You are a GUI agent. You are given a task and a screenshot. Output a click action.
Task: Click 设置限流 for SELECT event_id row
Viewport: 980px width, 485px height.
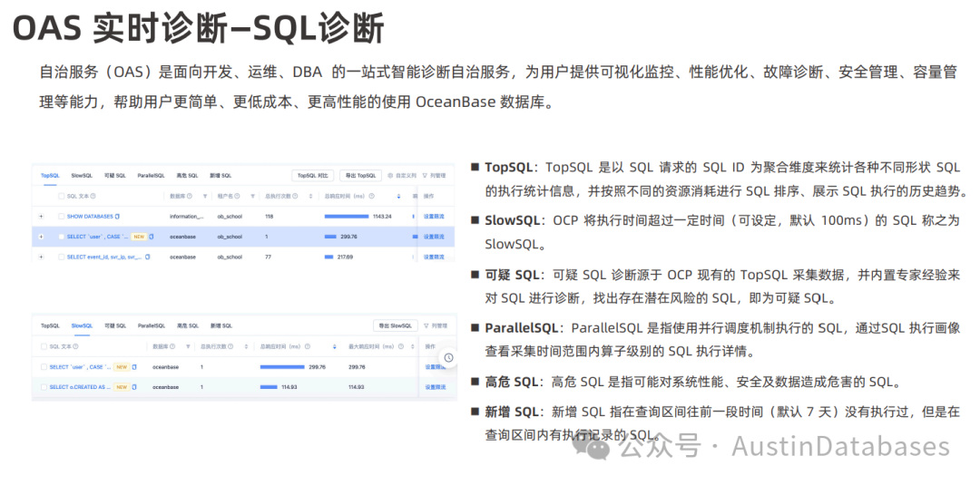click(x=434, y=257)
